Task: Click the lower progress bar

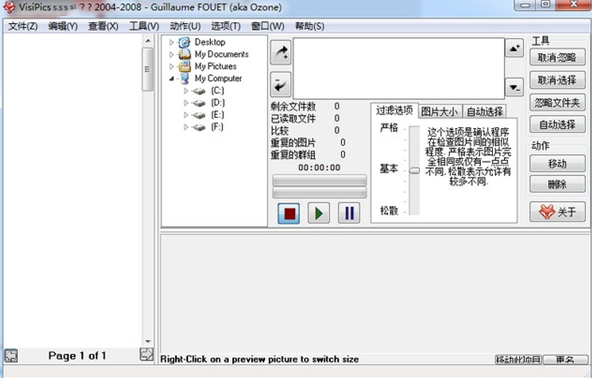Action: (x=319, y=193)
